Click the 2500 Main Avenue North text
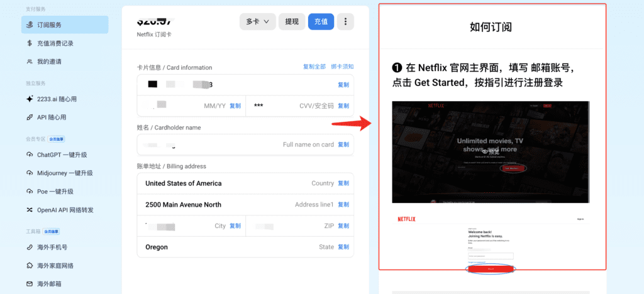Screen dimensions: 644x294 click(x=183, y=205)
